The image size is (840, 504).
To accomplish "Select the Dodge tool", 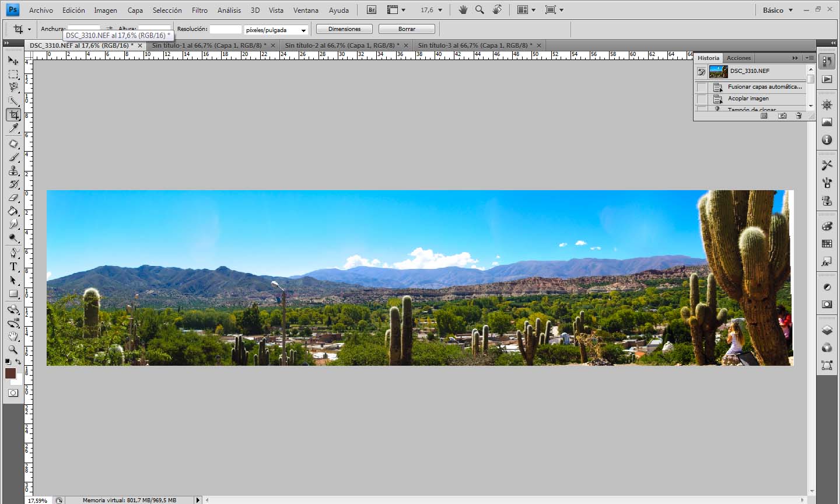I will (x=13, y=237).
